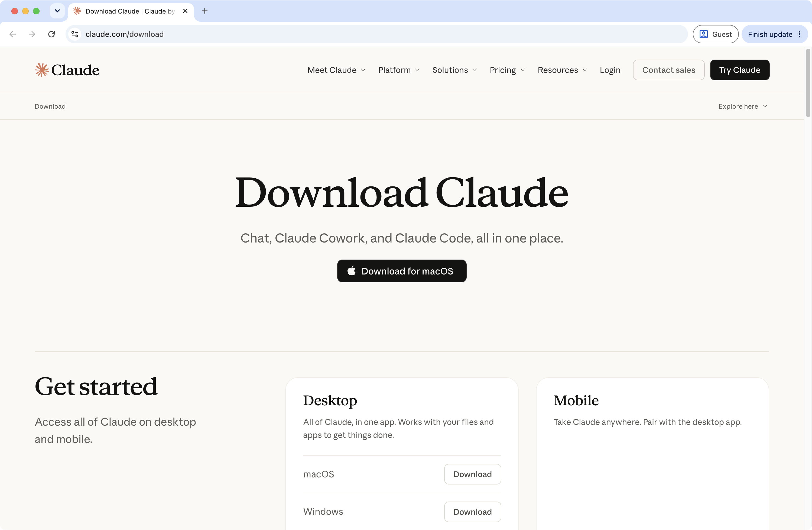Click the Get started heading
This screenshot has height=530, width=812.
tap(96, 387)
